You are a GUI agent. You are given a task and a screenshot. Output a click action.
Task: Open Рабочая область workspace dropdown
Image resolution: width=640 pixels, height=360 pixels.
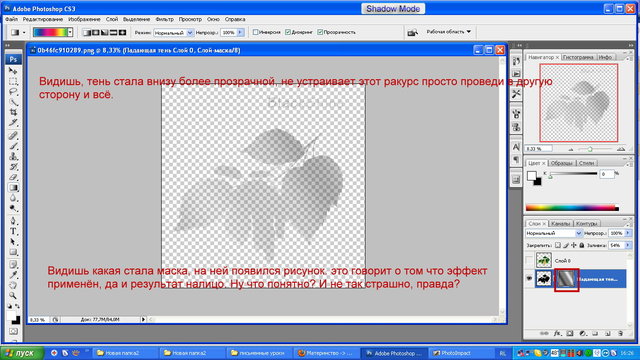(x=449, y=31)
